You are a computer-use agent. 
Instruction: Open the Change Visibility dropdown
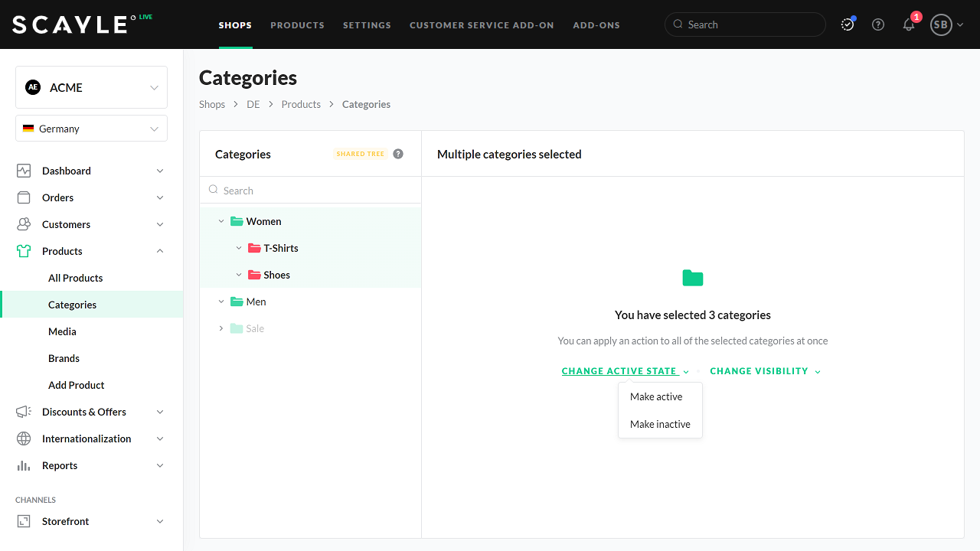coord(765,371)
